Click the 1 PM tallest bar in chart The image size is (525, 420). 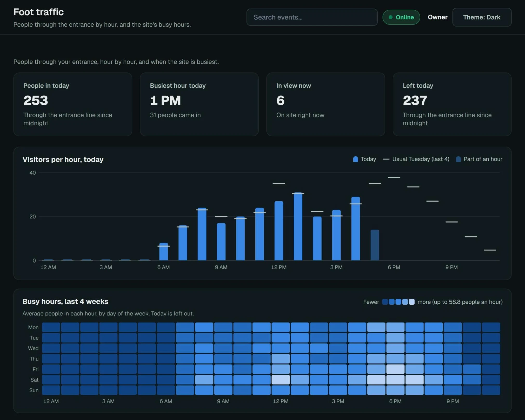(x=298, y=226)
